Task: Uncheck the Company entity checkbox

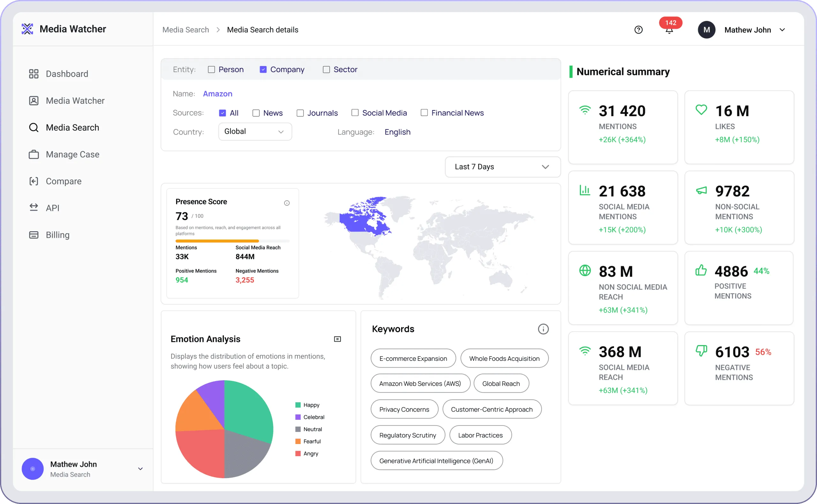Action: coord(263,69)
